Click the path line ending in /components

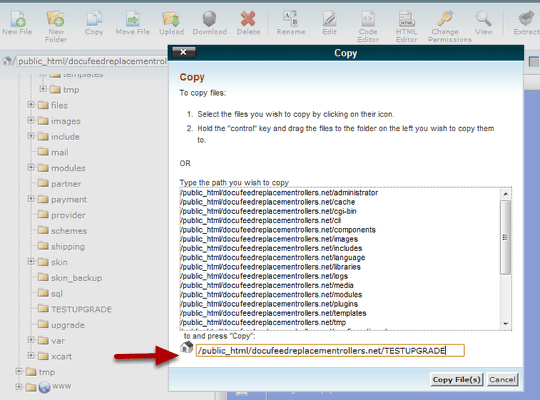click(278, 230)
